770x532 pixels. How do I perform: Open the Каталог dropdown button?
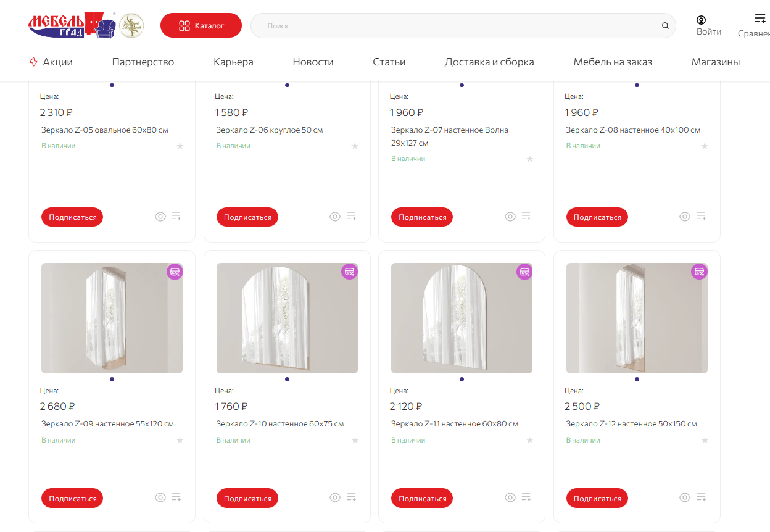201,26
